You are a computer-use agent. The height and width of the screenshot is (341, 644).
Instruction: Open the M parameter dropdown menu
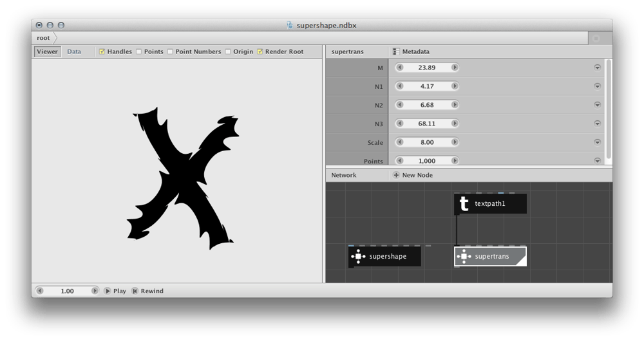click(597, 68)
